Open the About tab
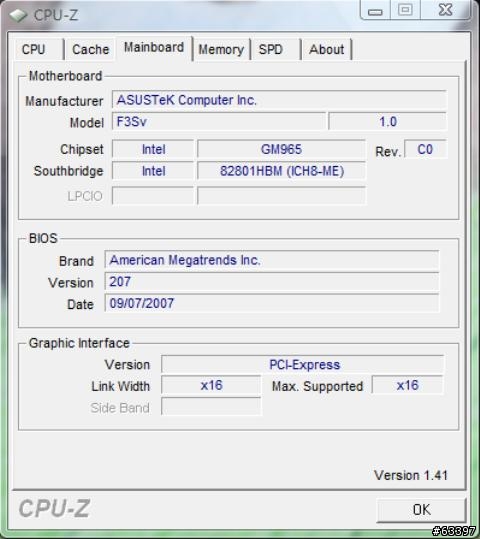 click(326, 50)
